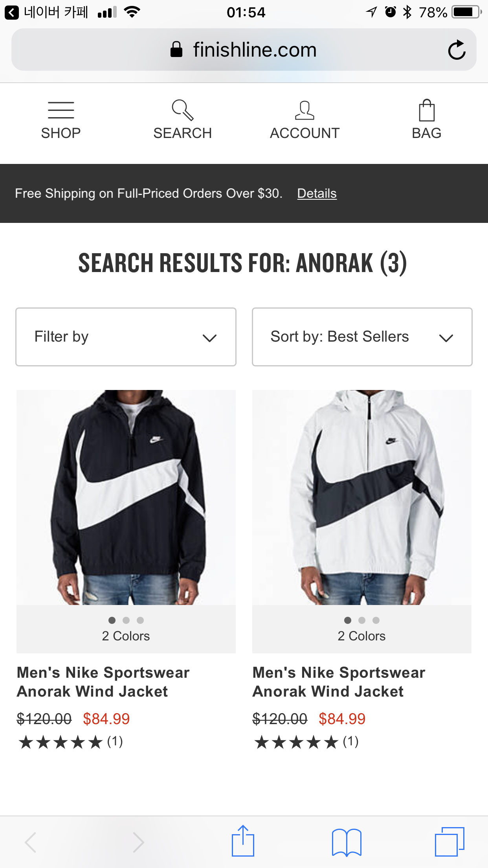488x868 pixels.
Task: Expand the Filter by dropdown
Action: coord(126,337)
